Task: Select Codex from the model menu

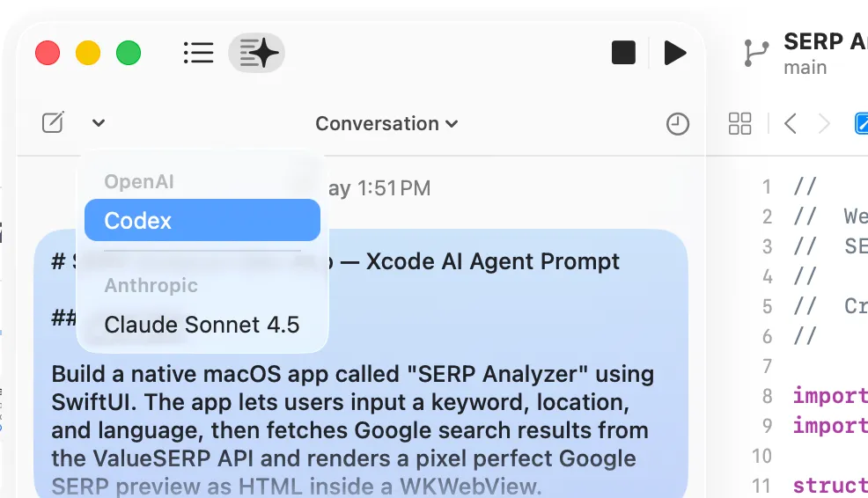Action: (202, 220)
